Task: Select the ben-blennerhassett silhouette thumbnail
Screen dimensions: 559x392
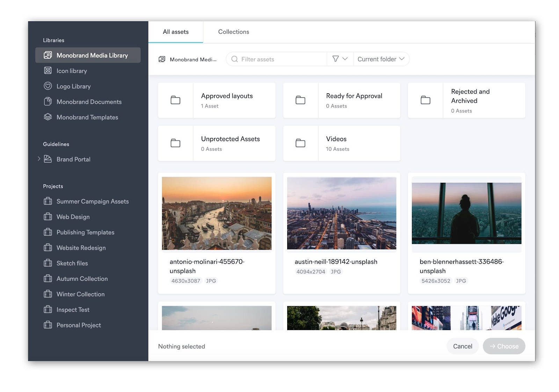Action: pos(466,213)
